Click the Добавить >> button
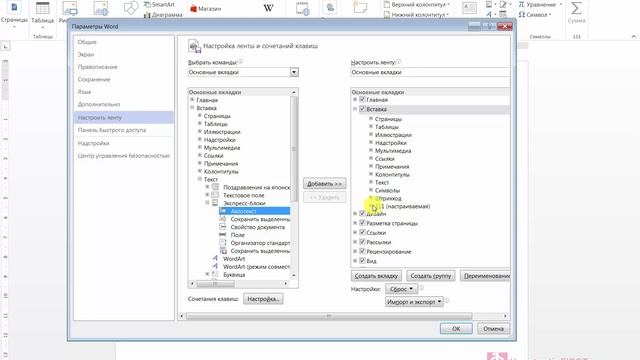 tap(324, 184)
